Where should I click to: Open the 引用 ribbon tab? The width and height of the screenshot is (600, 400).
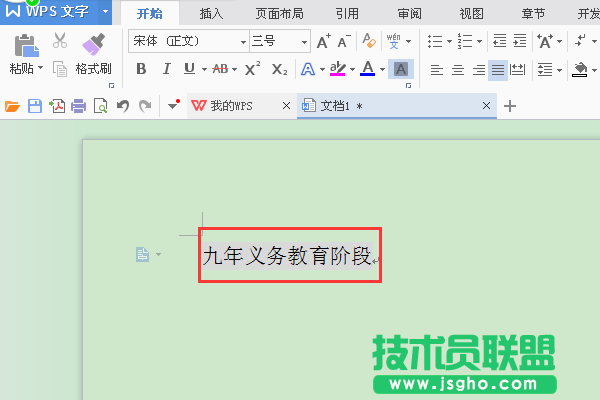[x=347, y=14]
